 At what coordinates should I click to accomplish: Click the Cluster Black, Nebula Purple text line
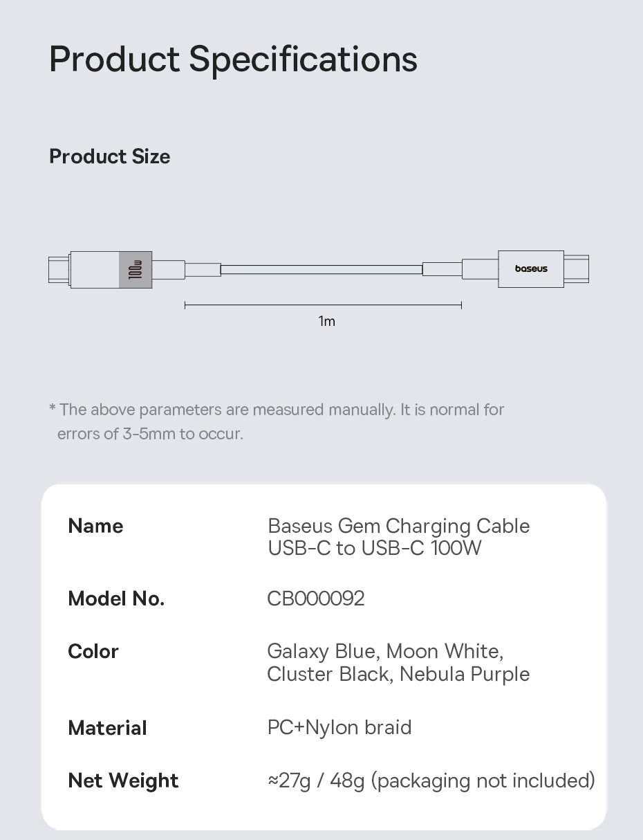click(x=398, y=674)
